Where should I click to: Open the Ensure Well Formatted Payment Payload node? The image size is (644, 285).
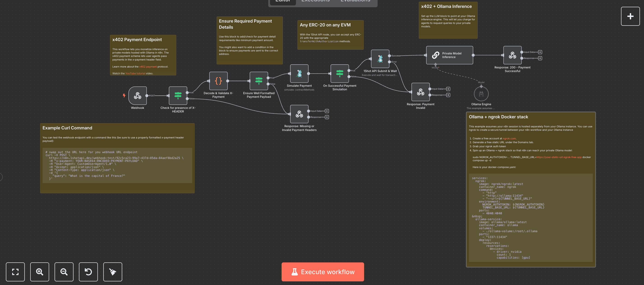pos(259,81)
